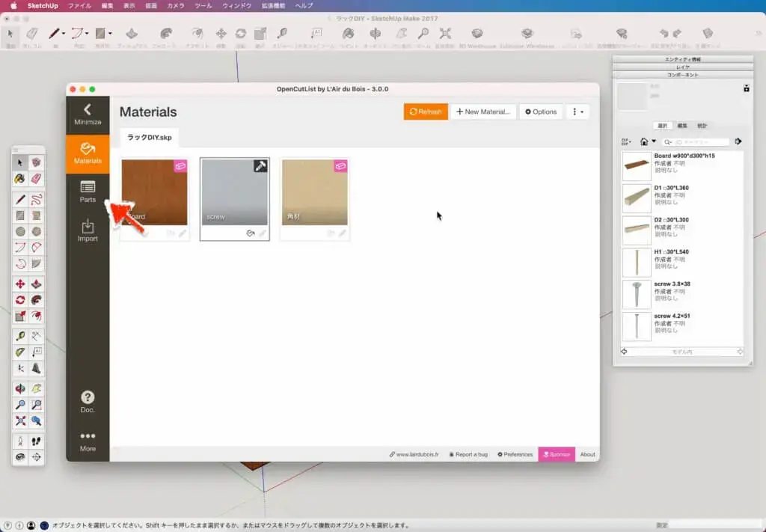
Task: Select the Rectangle tool in left palette
Action: pos(20,215)
